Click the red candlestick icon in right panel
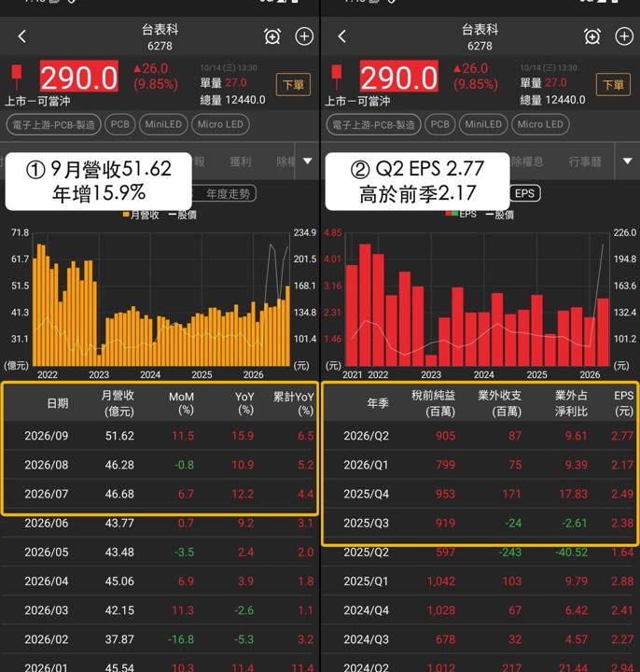 (x=337, y=77)
